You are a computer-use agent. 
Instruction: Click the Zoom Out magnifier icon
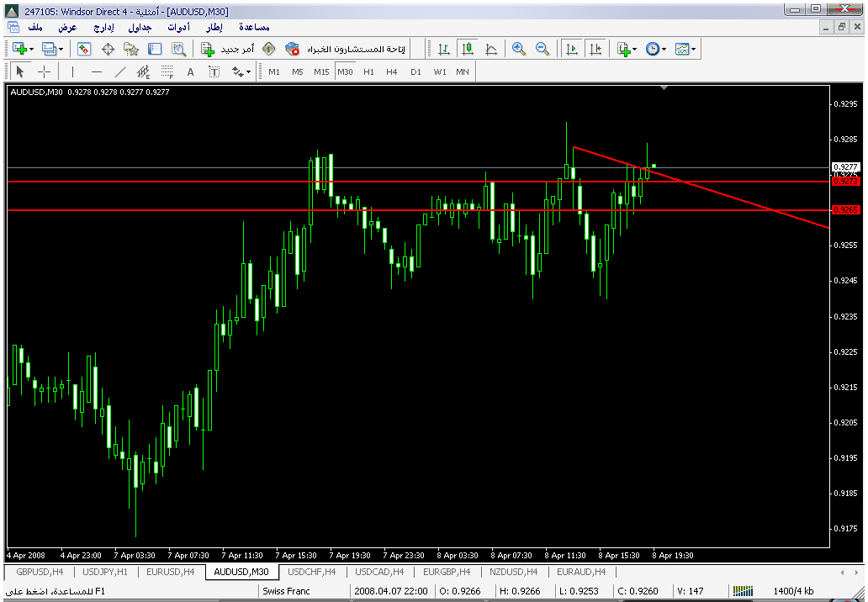pyautogui.click(x=542, y=49)
